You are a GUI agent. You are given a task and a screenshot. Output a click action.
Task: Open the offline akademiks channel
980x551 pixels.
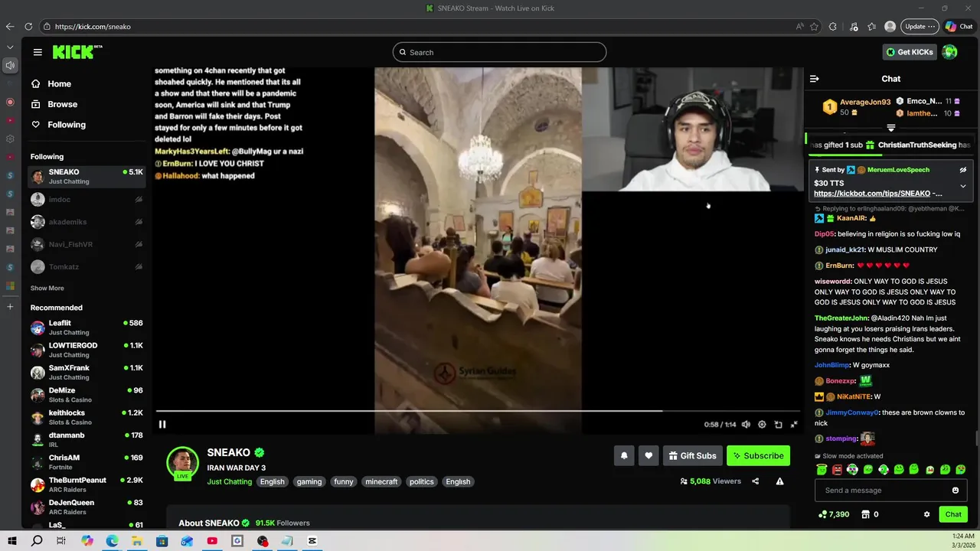pos(87,222)
